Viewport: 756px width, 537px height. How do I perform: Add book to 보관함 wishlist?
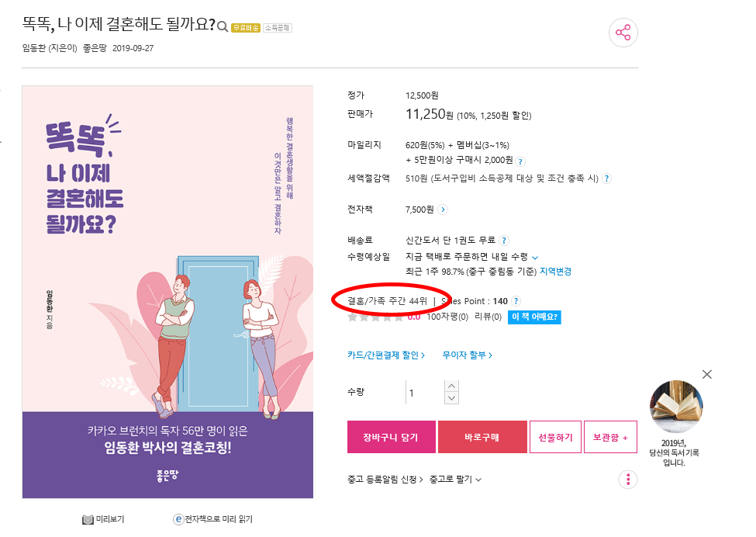tap(610, 437)
